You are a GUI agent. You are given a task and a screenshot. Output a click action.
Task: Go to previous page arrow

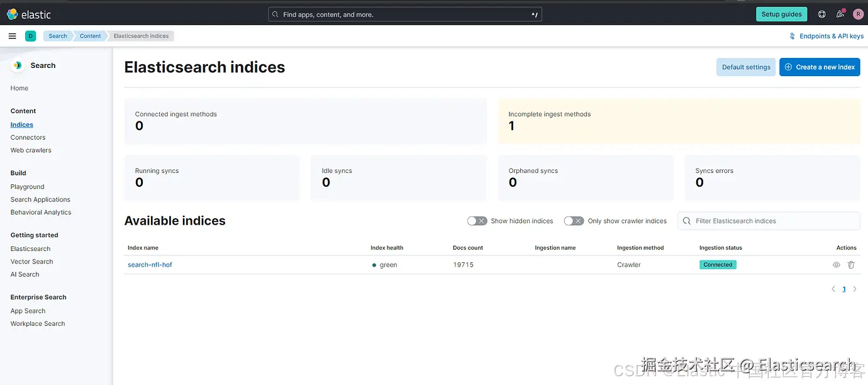click(833, 289)
